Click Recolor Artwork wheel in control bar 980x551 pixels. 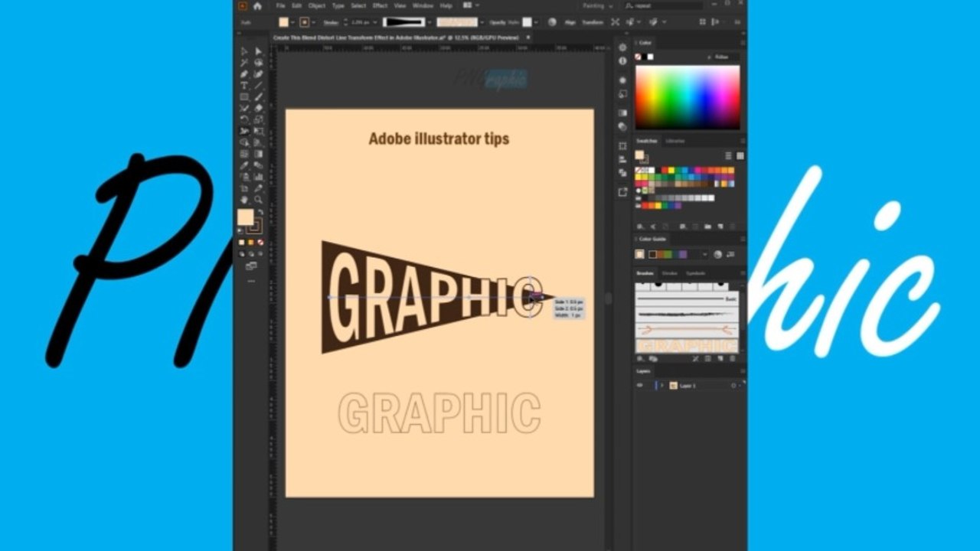pos(552,22)
